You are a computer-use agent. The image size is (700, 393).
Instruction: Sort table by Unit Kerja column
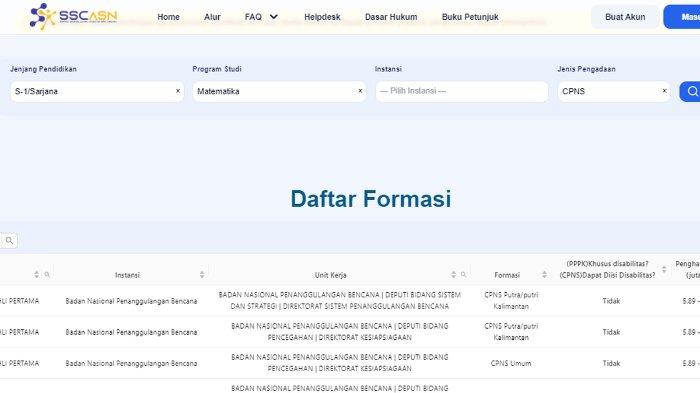pos(454,275)
